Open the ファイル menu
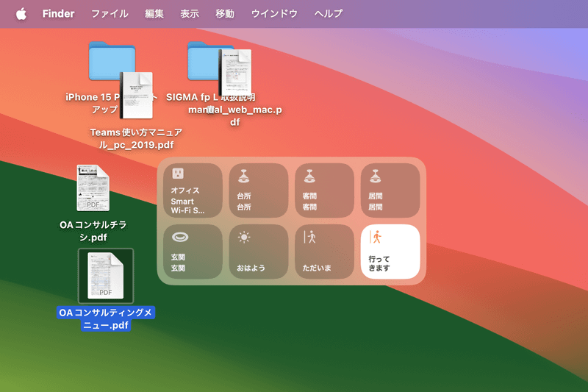 (110, 14)
